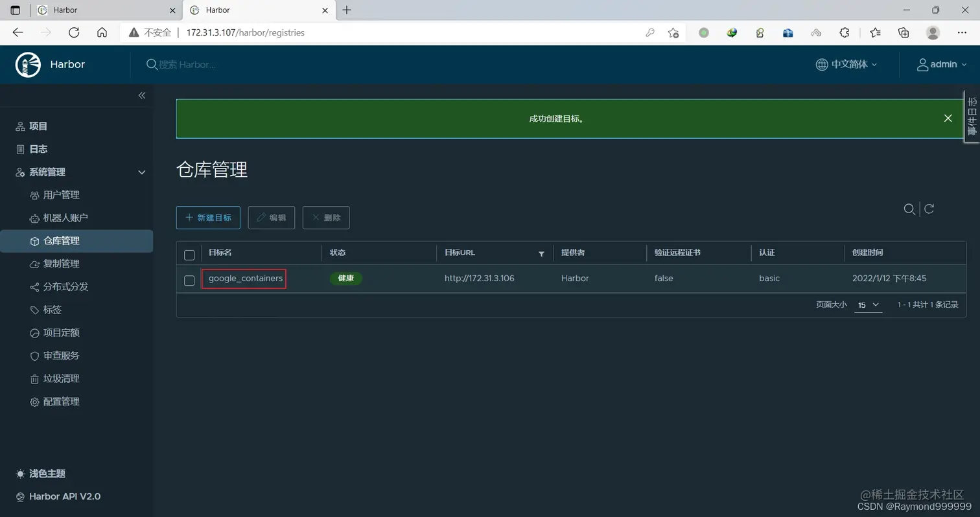
Task: Open the browser home page
Action: coord(102,32)
